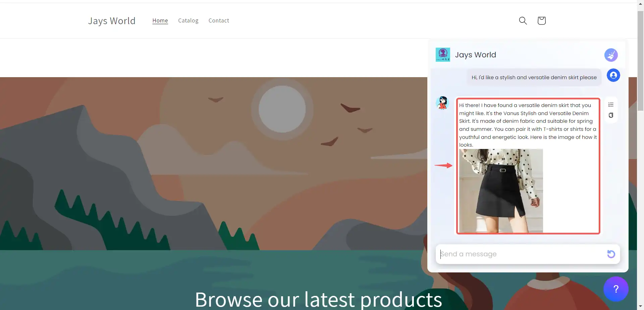Click the scrollbar up arrow
This screenshot has height=310, width=644.
pos(641,4)
